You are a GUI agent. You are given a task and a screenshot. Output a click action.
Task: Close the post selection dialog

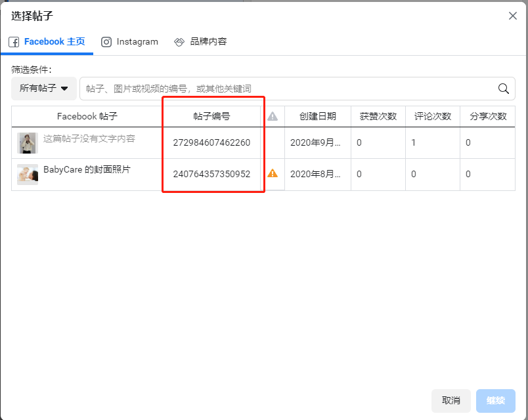pyautogui.click(x=513, y=16)
